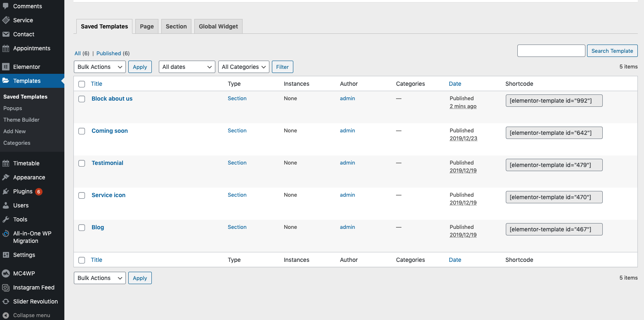Select the shortcode field with id 467

tap(554, 229)
